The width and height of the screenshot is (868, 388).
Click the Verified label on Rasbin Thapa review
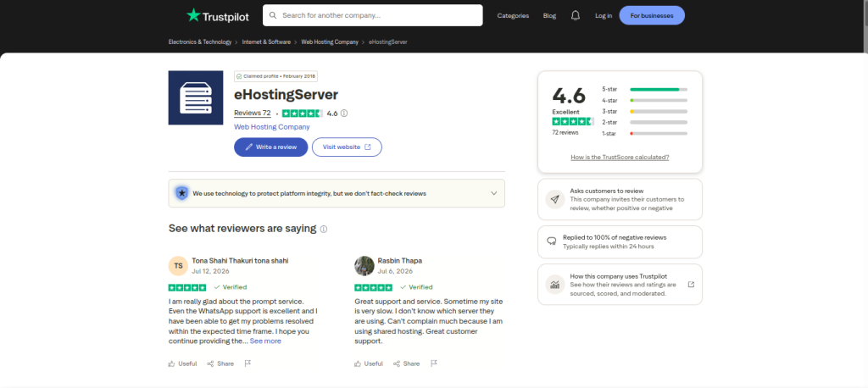click(416, 287)
